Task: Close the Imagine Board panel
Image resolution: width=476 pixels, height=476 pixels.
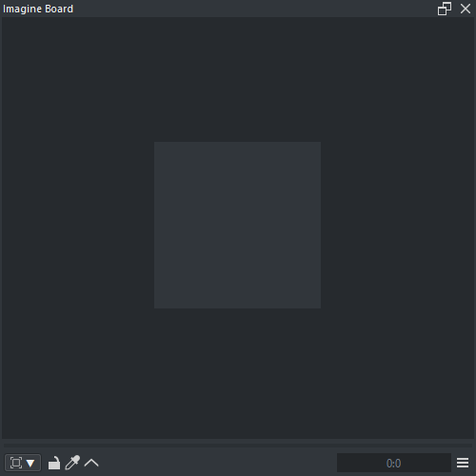Action: click(466, 9)
